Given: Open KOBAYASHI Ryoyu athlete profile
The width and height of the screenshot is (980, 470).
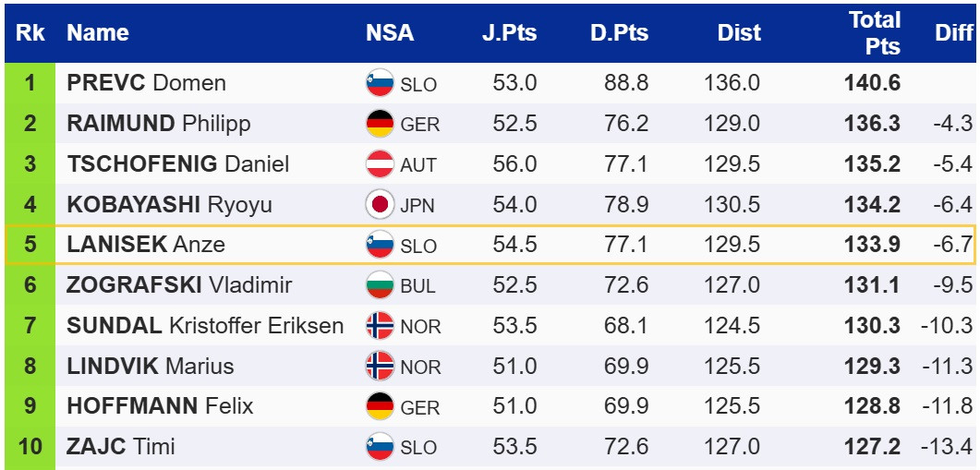Looking at the screenshot, I should (169, 204).
